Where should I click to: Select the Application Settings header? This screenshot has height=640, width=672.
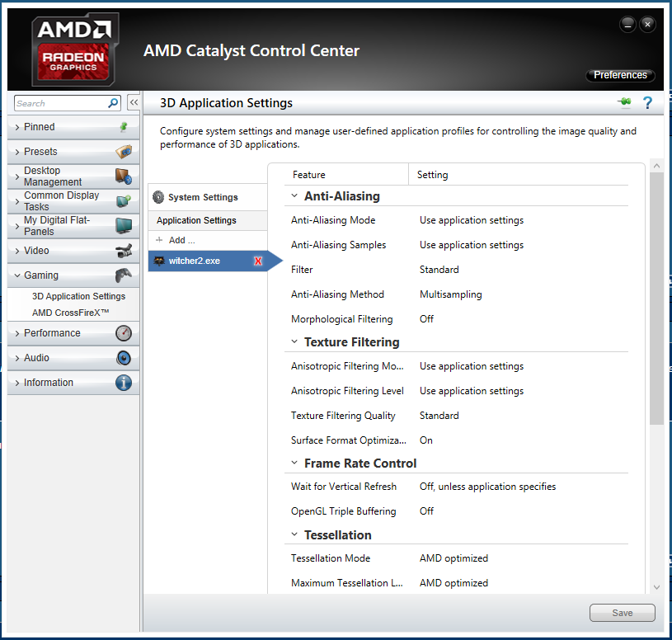click(208, 220)
